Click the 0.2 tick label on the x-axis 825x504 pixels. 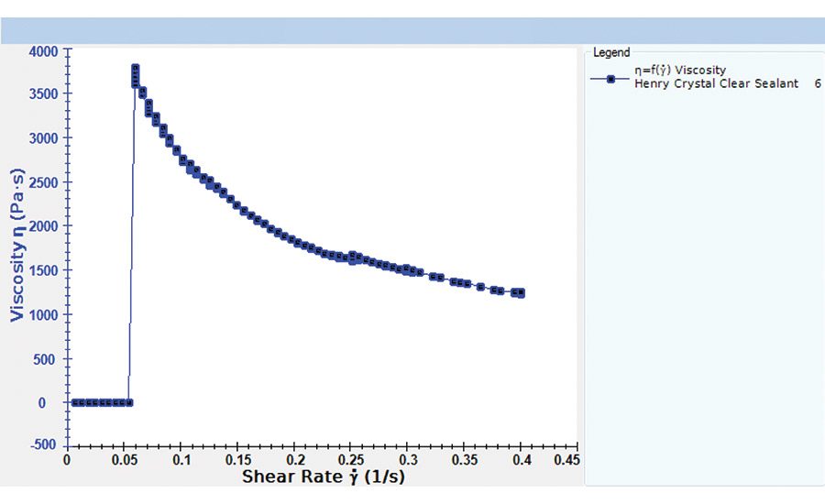tap(294, 460)
